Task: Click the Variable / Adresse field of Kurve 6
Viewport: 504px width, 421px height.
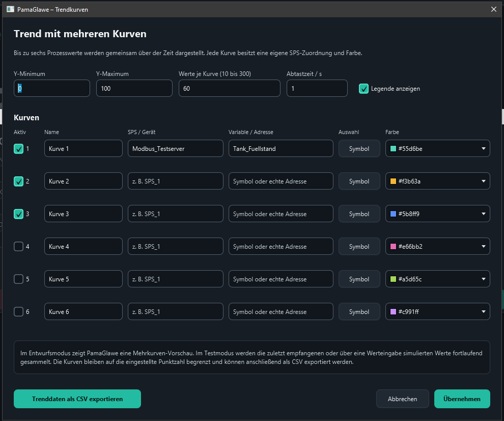Action: [281, 311]
